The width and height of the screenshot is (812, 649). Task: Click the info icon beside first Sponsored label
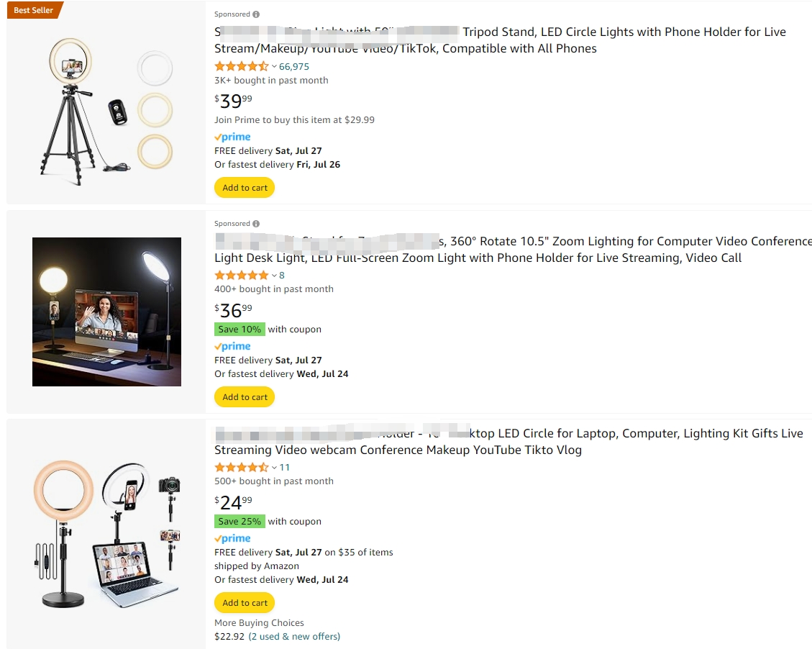(256, 14)
